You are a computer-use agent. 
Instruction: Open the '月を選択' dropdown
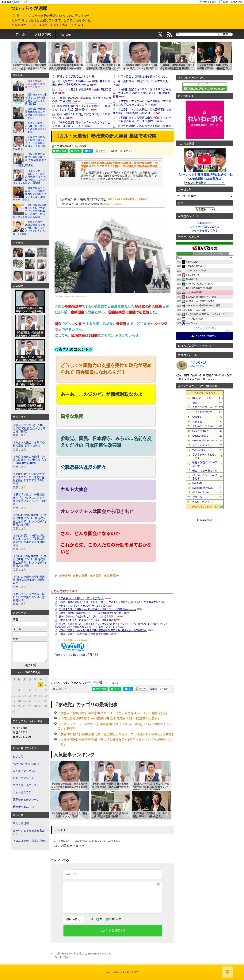point(204,209)
